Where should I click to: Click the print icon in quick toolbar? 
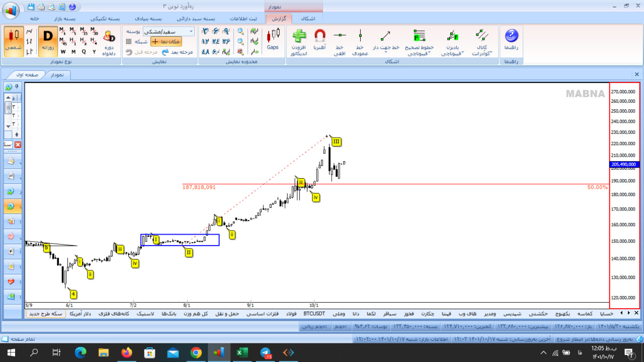tap(41, 7)
